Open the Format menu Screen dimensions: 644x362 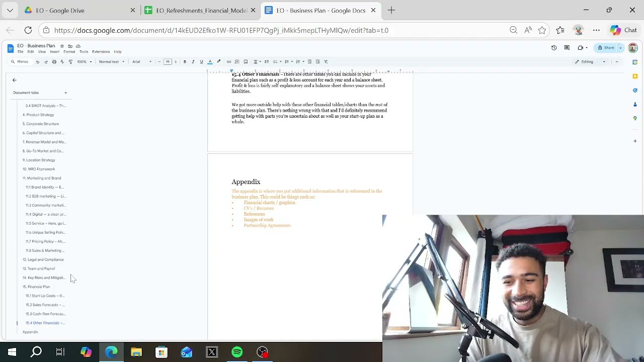coord(69,52)
